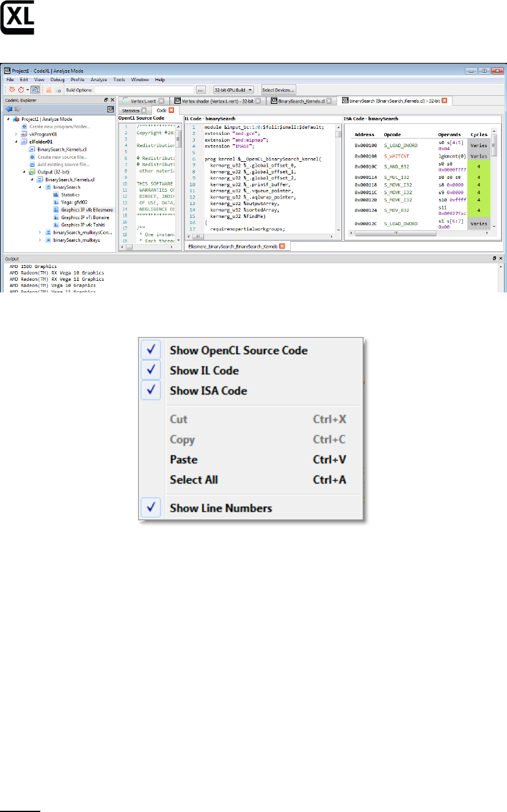
Task: Select Graphics IP v6: Tahiti item
Action: point(79,225)
